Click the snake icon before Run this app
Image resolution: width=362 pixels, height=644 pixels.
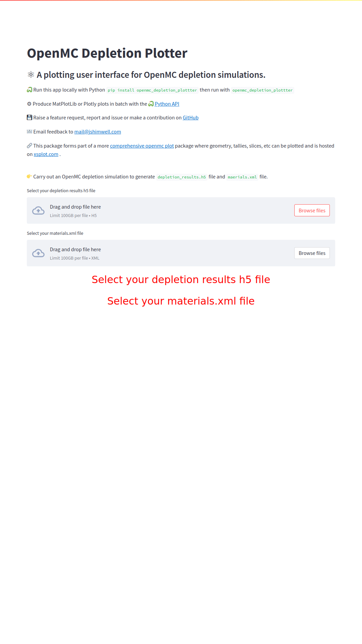click(x=29, y=90)
